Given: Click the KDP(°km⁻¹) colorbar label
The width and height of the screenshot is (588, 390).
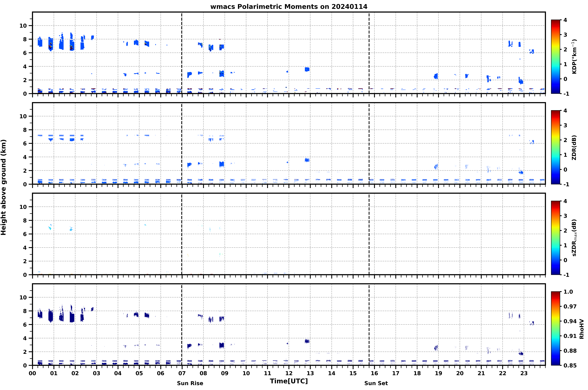Looking at the screenshot, I should pyautogui.click(x=574, y=56).
